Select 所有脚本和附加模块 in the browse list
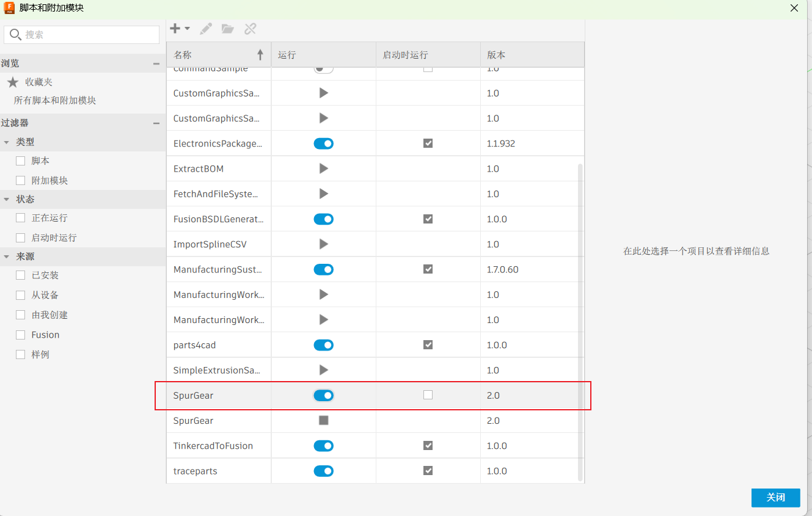Screen dimensions: 812x516 pyautogui.click(x=55, y=100)
